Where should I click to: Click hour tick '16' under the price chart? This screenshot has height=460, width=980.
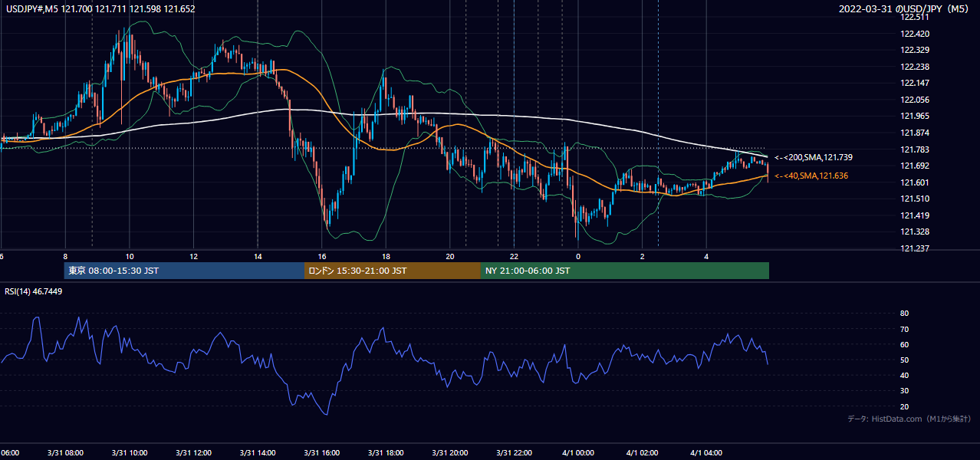point(322,256)
